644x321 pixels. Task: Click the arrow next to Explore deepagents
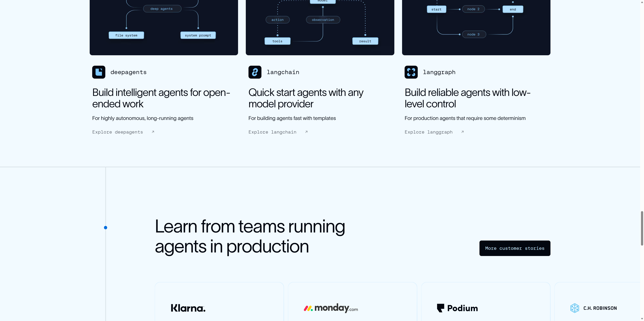point(153,132)
